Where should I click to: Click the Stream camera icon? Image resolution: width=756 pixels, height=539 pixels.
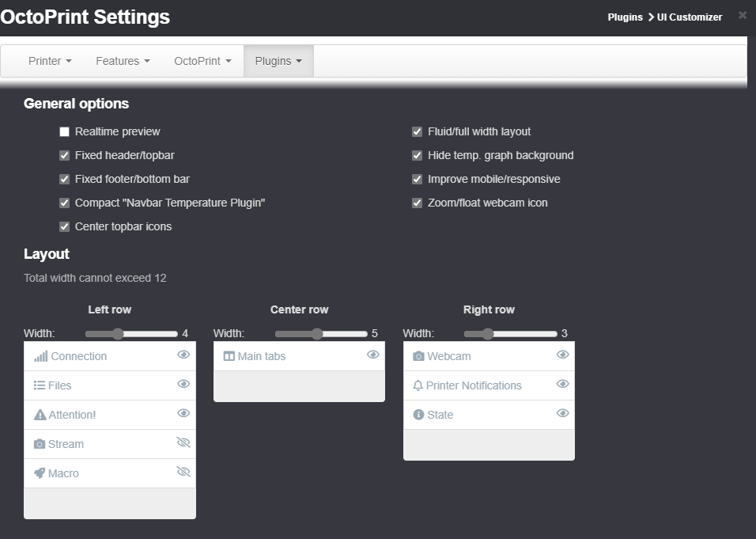pyautogui.click(x=40, y=444)
